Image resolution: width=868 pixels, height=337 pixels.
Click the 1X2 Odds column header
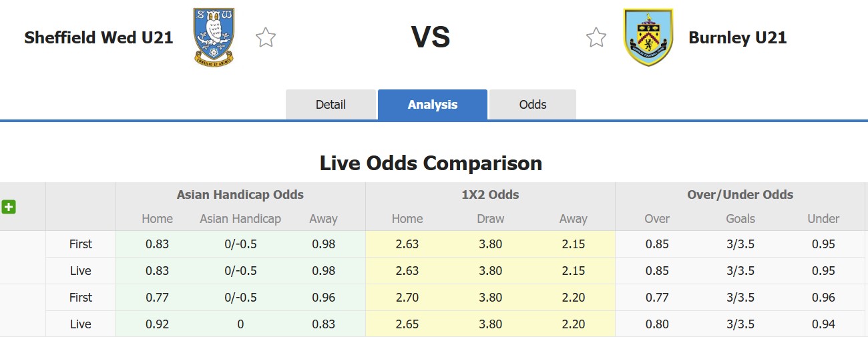click(490, 195)
